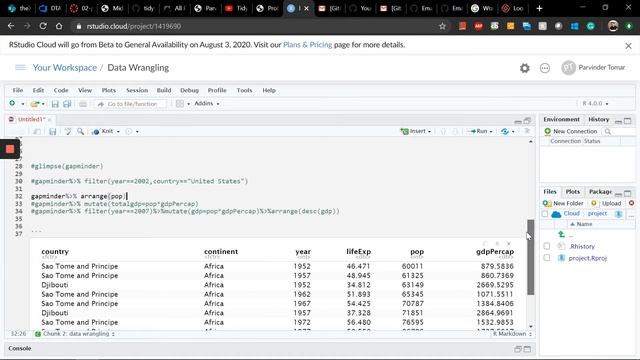Close the Untitled1 source tab
Viewport: 640px width, 360px height.
pos(49,120)
